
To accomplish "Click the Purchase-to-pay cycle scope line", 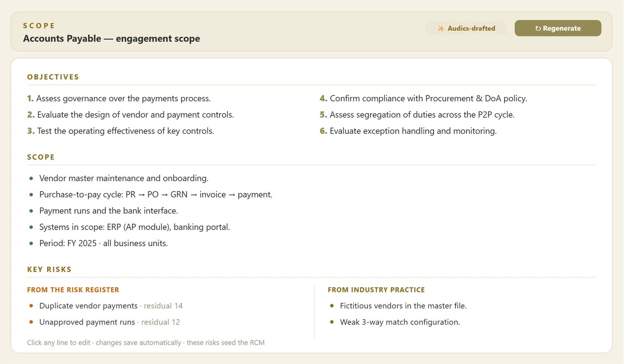I will point(156,195).
